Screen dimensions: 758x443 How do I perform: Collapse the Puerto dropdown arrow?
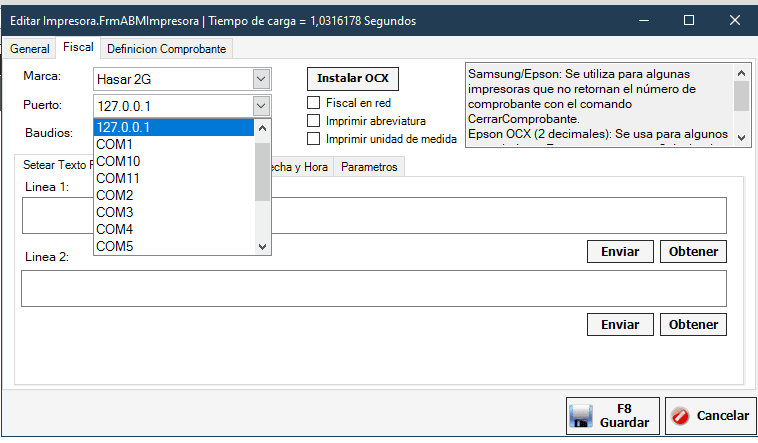(x=261, y=106)
